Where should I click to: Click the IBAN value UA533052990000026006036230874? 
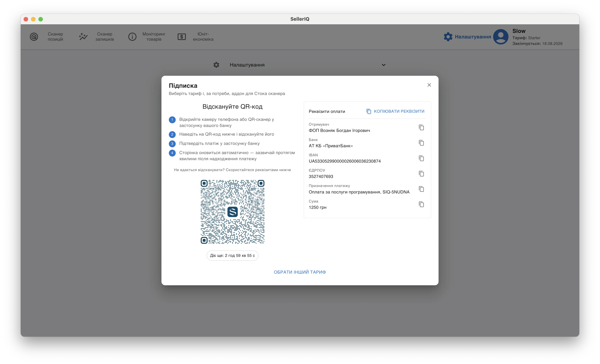(x=345, y=161)
